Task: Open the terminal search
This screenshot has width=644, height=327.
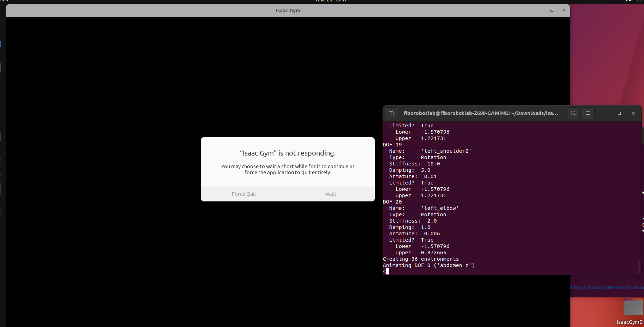Action: [x=573, y=113]
